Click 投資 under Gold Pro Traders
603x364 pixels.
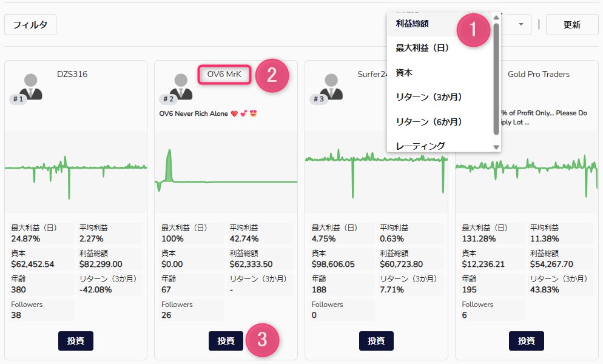pyautogui.click(x=525, y=341)
